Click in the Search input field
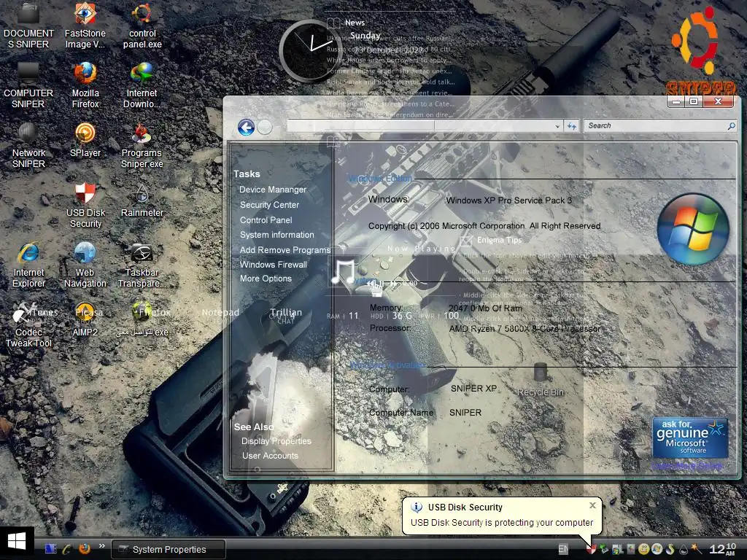 (x=656, y=125)
